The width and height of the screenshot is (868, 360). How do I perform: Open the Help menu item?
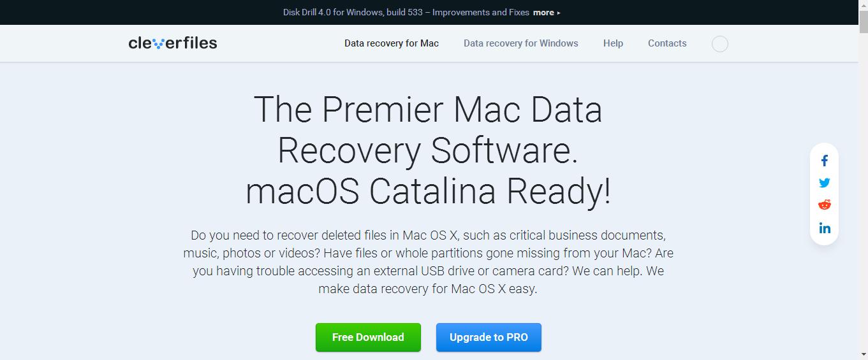pos(613,43)
